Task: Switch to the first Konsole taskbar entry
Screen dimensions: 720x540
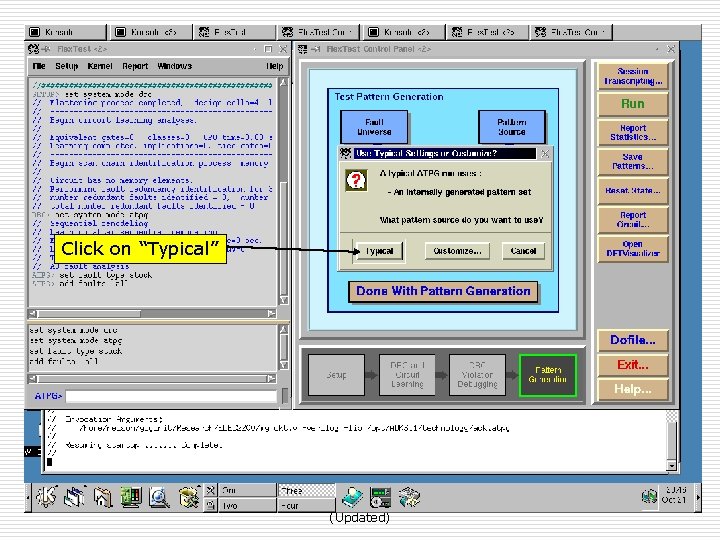Action: click(x=65, y=32)
